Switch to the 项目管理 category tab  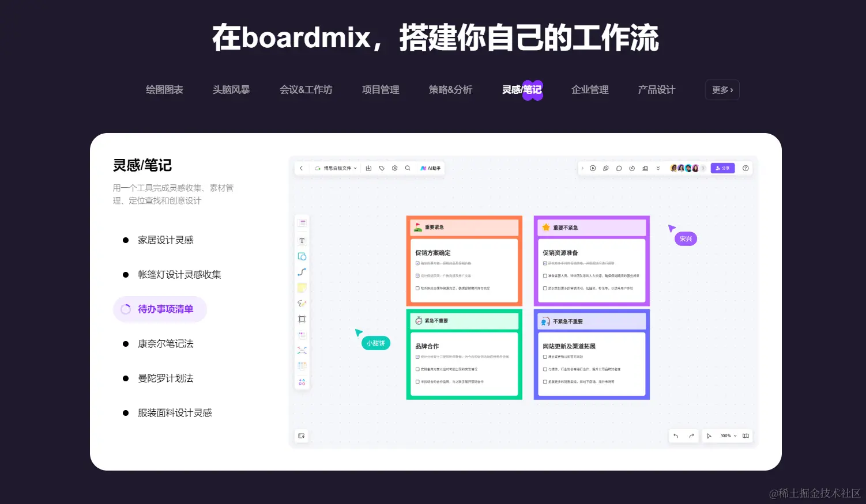[380, 89]
